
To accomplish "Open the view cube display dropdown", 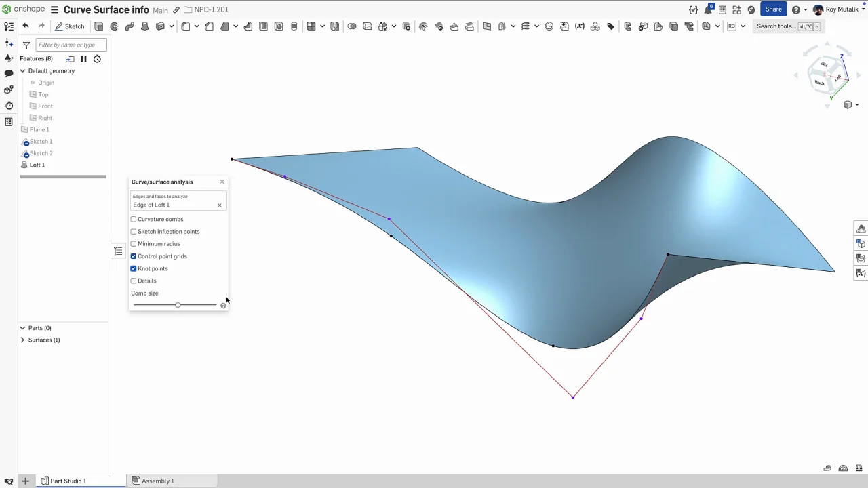I will 856,105.
